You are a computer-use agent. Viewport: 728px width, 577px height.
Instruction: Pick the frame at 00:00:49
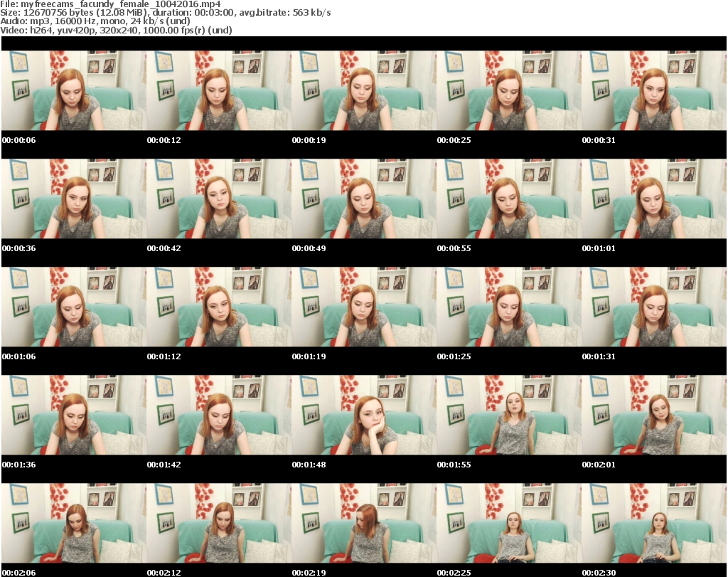click(x=363, y=198)
